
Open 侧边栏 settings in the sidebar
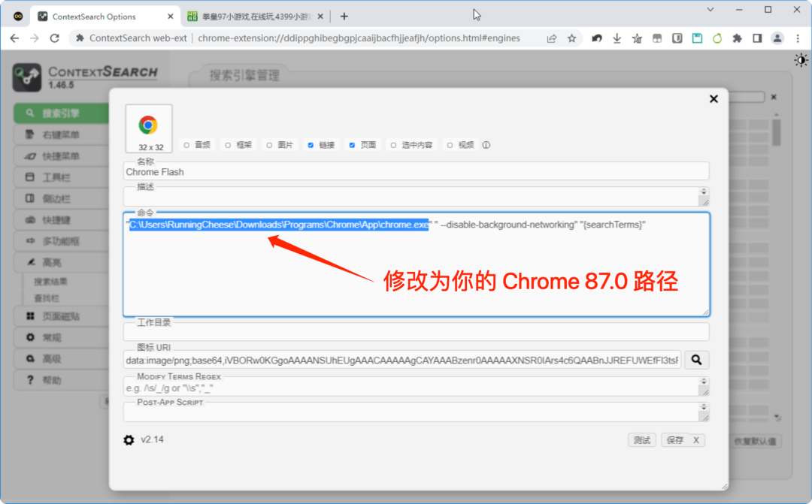pyautogui.click(x=61, y=199)
